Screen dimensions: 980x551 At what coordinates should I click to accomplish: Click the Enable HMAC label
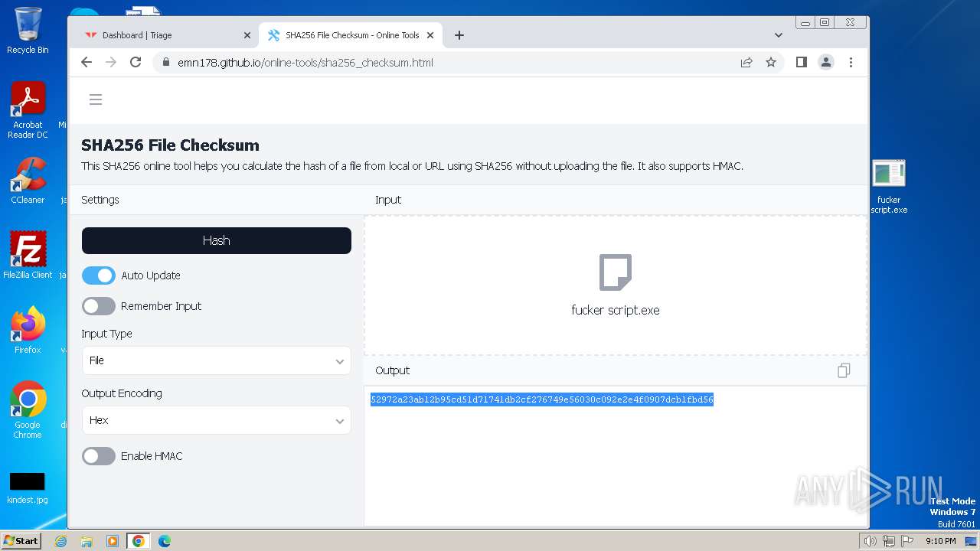[152, 456]
